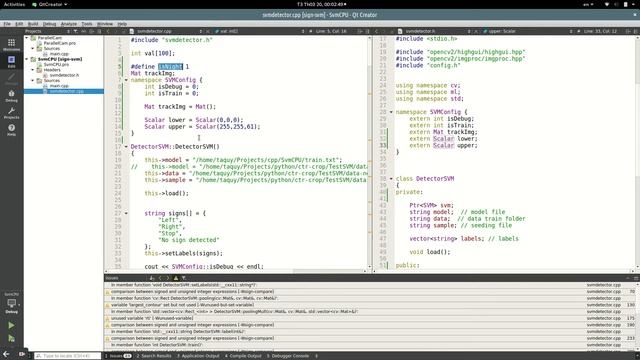Collapse the Headers folder under SvmCPU
Image resolution: width=640 pixels, height=360 pixels.
point(33,70)
